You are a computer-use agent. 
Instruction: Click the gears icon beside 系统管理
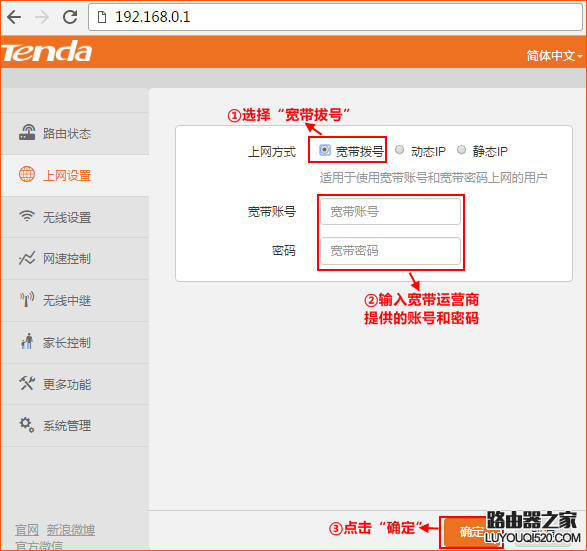pyautogui.click(x=27, y=425)
